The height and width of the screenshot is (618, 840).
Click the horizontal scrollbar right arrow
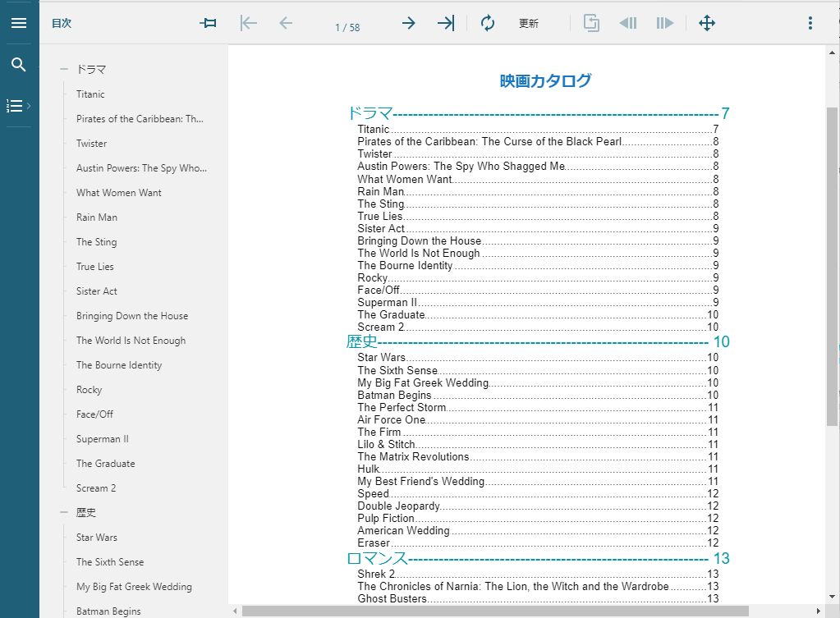click(818, 611)
